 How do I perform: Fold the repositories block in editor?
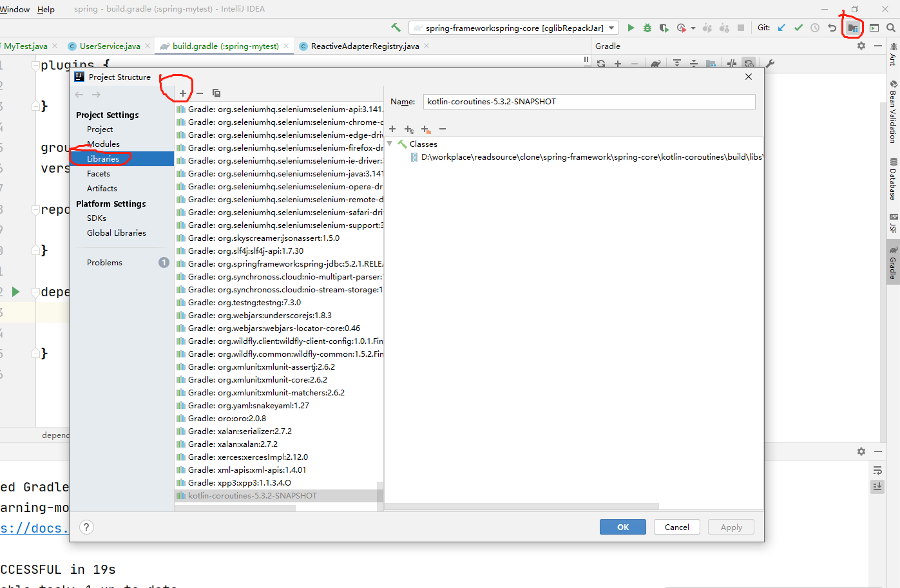[x=35, y=209]
